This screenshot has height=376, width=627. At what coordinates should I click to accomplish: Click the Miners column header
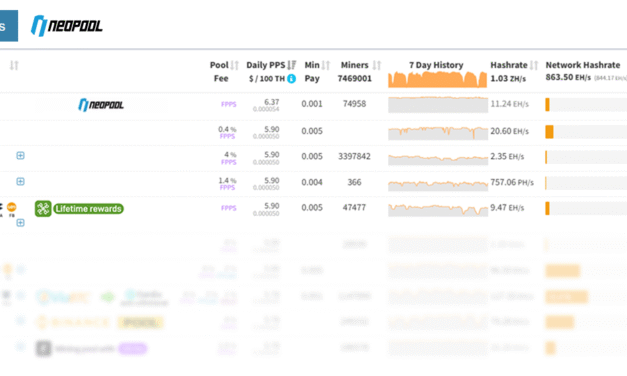point(354,65)
